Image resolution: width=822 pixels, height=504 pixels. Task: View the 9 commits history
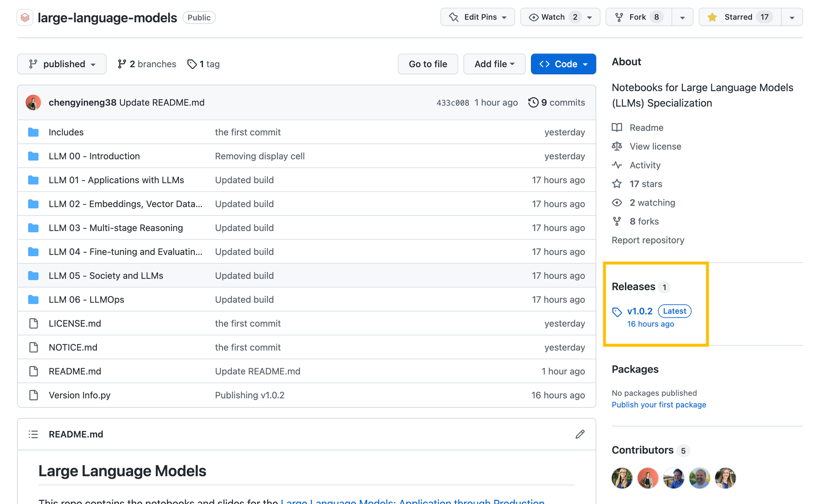click(x=557, y=102)
